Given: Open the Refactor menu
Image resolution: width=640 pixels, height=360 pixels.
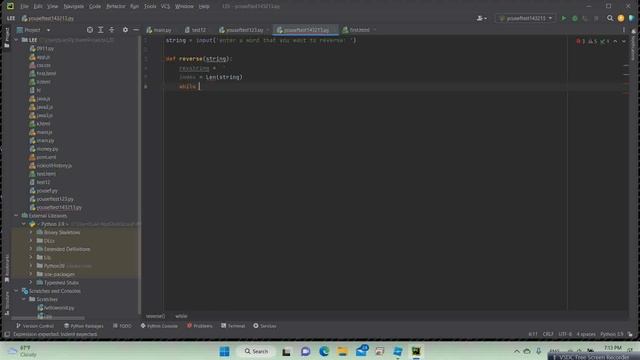Looking at the screenshot, I should coord(116,7).
